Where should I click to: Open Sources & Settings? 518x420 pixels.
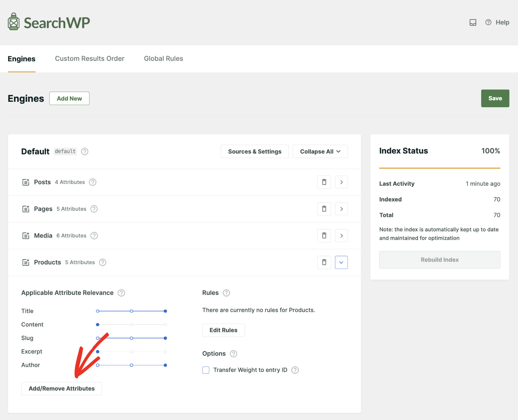point(255,151)
